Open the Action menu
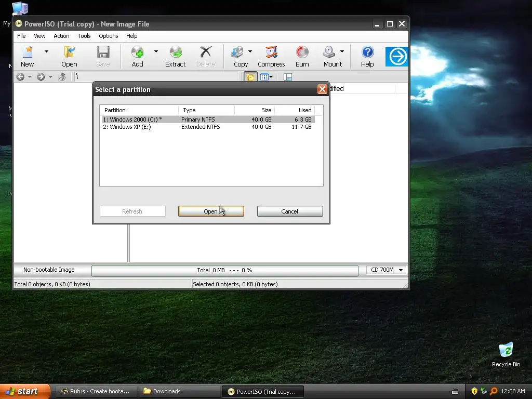 pos(61,36)
